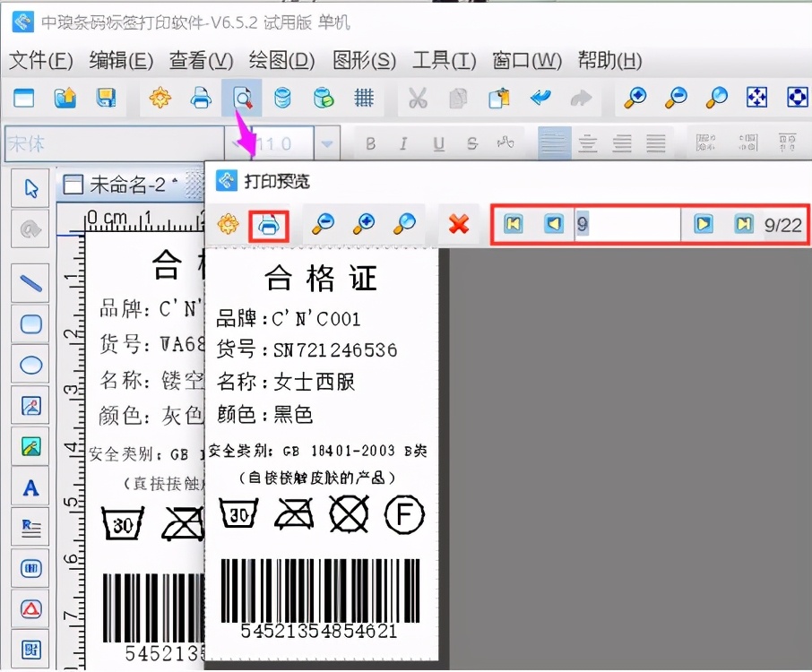Screen dimensions: 812x672
Task: Insert an image with the picture tool
Action: (30, 406)
